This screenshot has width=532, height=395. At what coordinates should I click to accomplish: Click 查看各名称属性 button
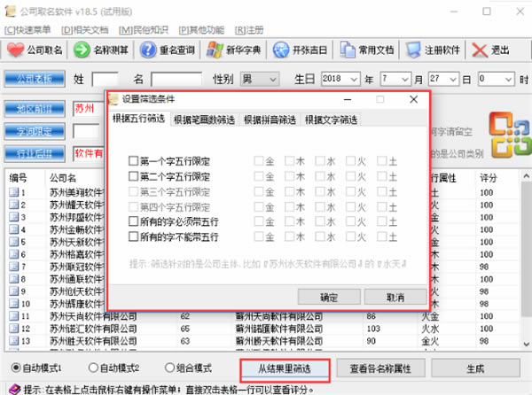(380, 368)
